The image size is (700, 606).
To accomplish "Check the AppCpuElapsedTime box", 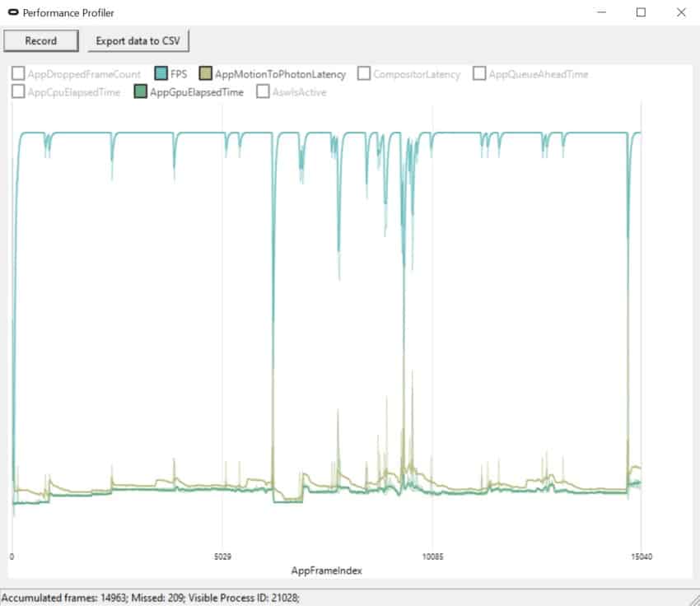I will 18,91.
